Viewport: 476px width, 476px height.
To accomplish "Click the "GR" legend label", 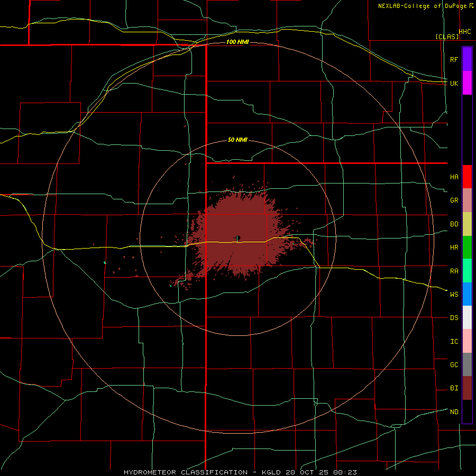I will 454,200.
